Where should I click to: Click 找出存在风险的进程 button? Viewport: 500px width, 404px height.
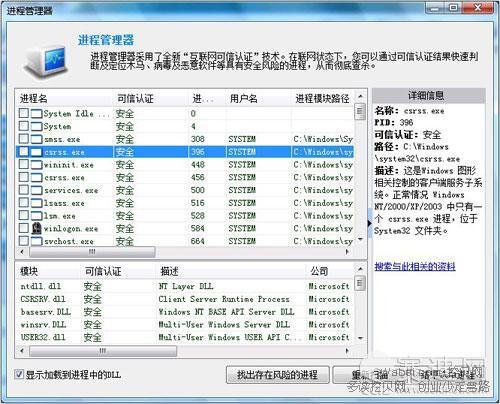coord(277,375)
